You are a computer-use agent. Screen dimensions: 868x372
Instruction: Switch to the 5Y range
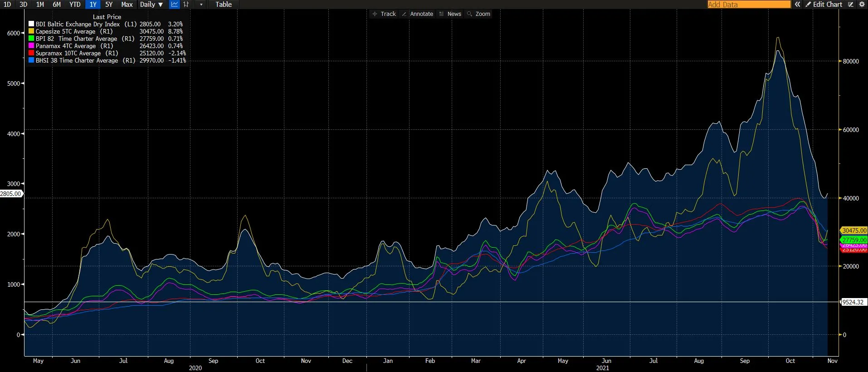[x=109, y=5]
